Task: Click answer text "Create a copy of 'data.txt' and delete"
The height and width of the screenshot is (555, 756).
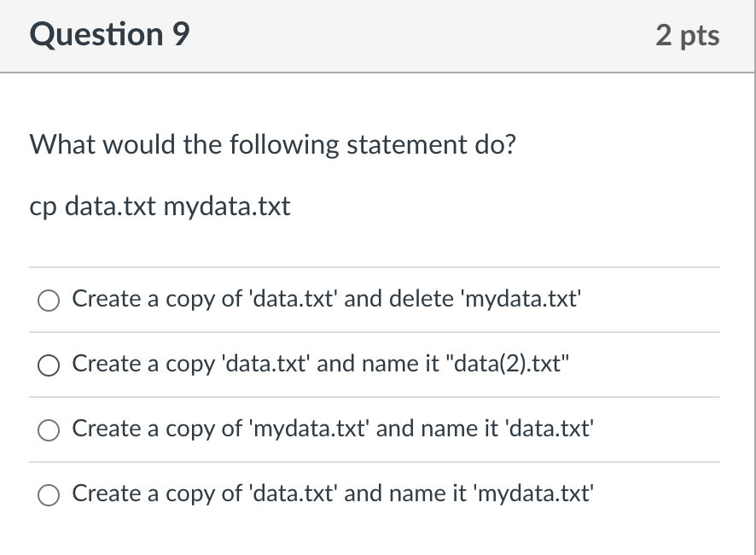Action: (263, 299)
